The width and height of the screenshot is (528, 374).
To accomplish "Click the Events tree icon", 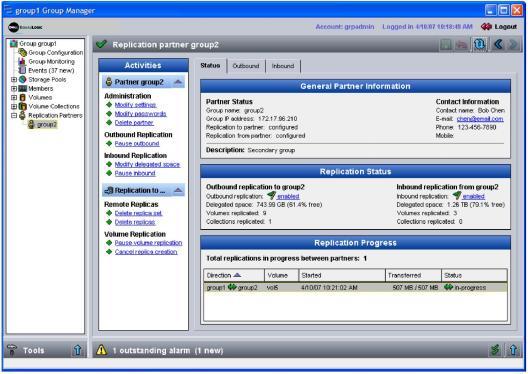I will pos(22,70).
